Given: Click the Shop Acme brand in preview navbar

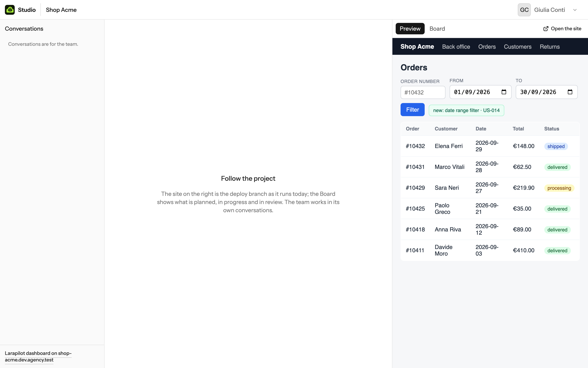Looking at the screenshot, I should 417,46.
